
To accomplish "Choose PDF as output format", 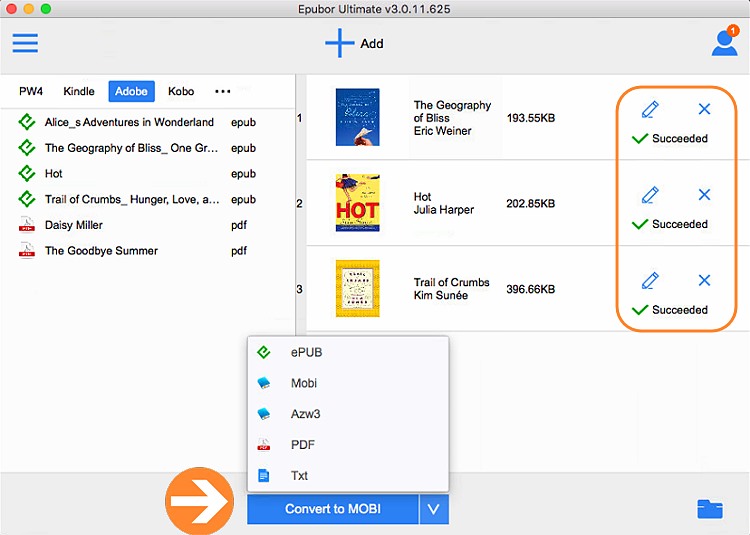I will click(348, 445).
